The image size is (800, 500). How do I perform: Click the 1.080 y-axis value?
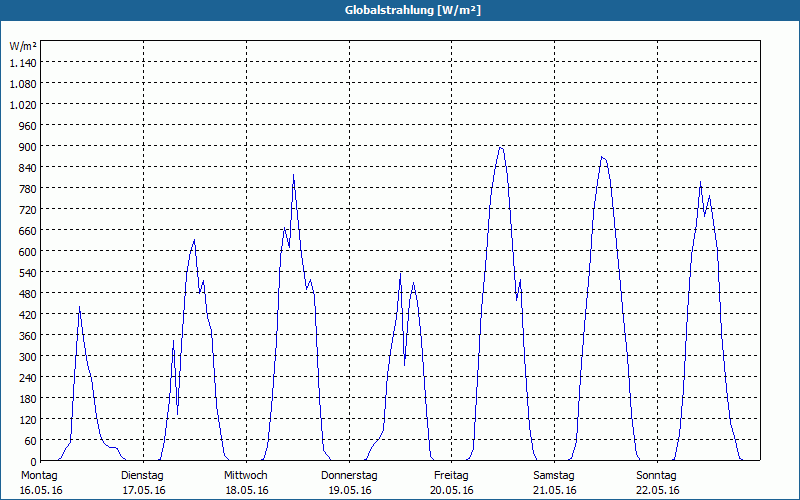point(23,84)
